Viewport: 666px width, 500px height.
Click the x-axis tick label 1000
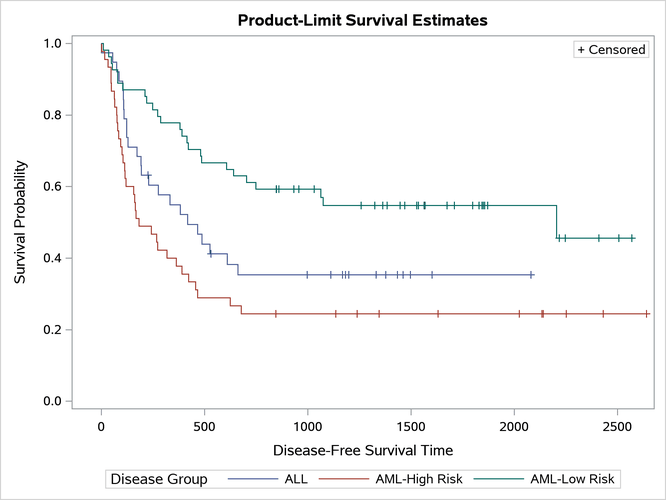pyautogui.click(x=307, y=424)
